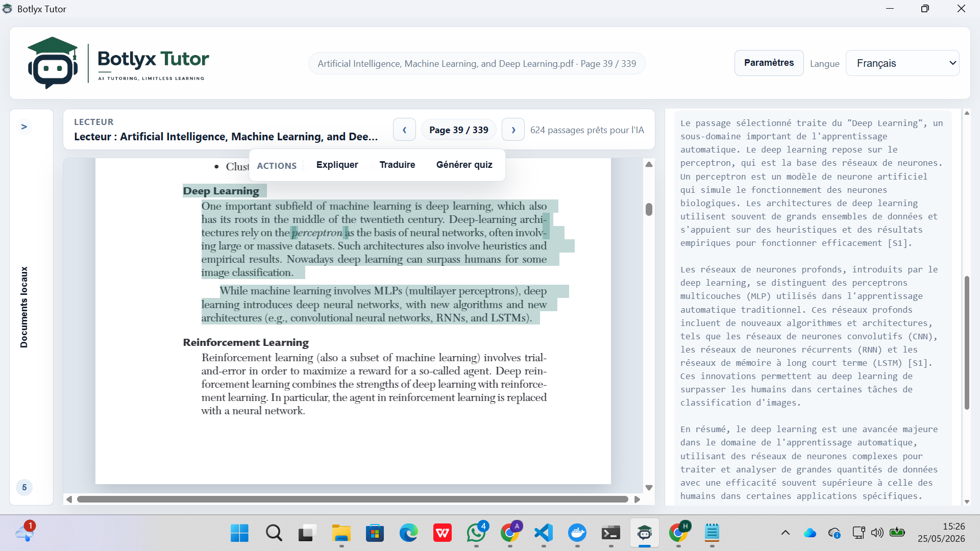Open Microsoft Edge from the taskbar
Image resolution: width=980 pixels, height=551 pixels.
tap(408, 533)
